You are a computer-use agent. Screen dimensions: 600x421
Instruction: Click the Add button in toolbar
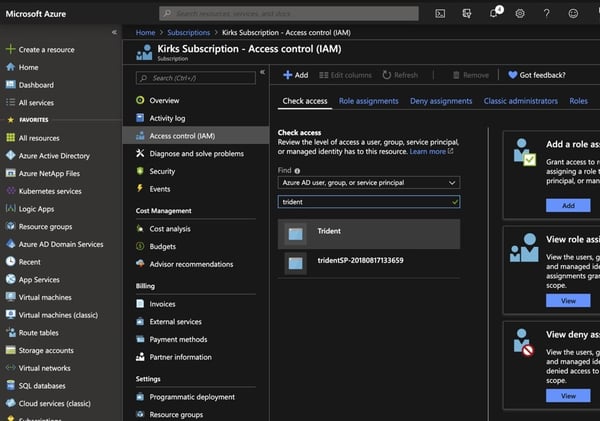[x=295, y=75]
